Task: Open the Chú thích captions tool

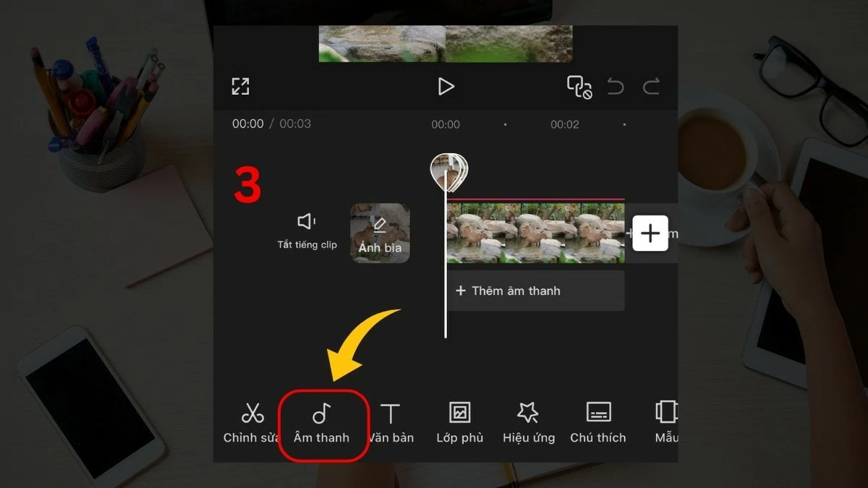Action: [597, 422]
